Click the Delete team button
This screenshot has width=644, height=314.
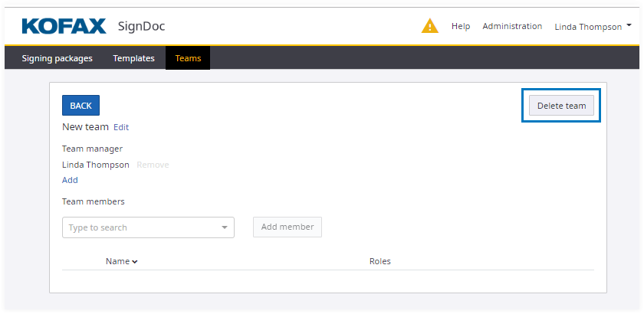[x=561, y=106]
